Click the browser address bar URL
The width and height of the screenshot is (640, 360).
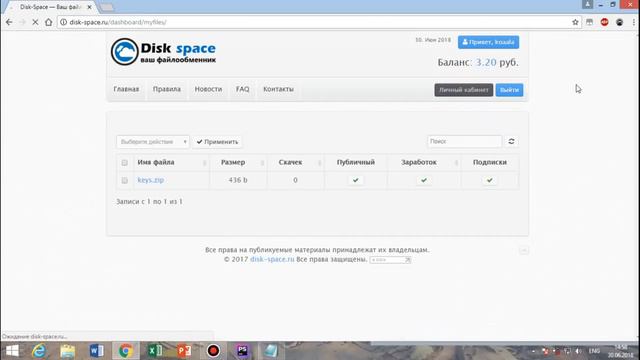[x=118, y=22]
